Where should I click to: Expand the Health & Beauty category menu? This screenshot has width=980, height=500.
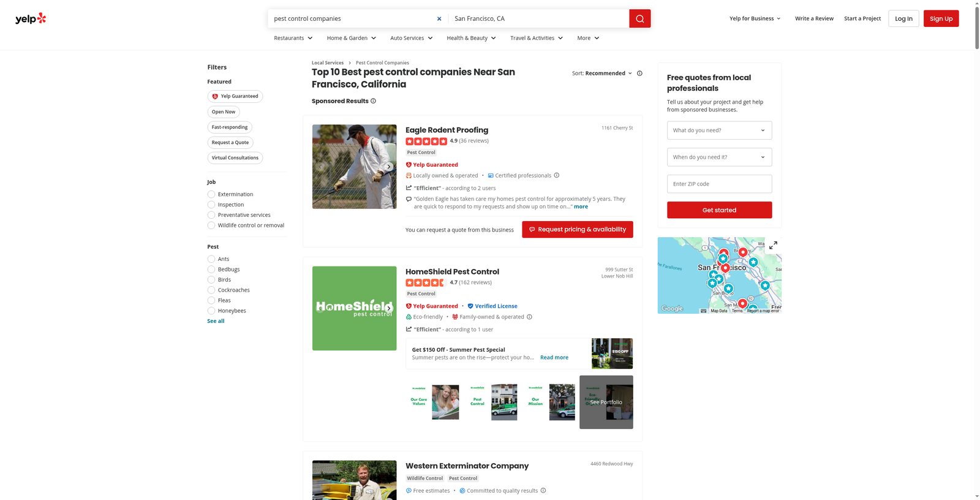pyautogui.click(x=472, y=38)
